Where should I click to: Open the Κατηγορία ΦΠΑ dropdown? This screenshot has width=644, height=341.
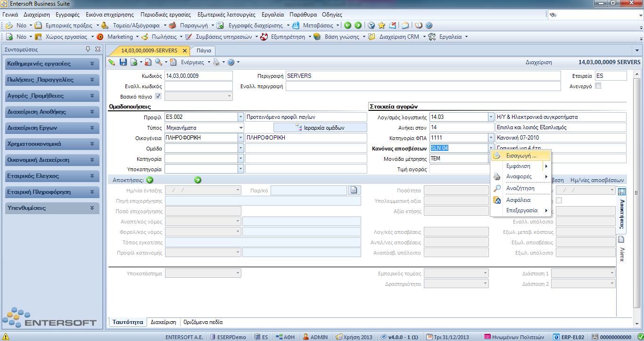[x=491, y=138]
